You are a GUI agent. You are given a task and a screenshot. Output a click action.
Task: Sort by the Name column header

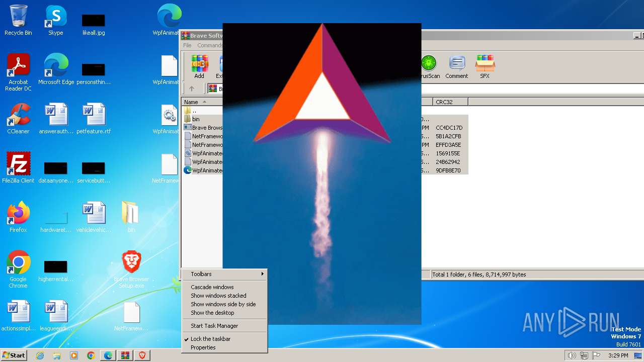(202, 102)
